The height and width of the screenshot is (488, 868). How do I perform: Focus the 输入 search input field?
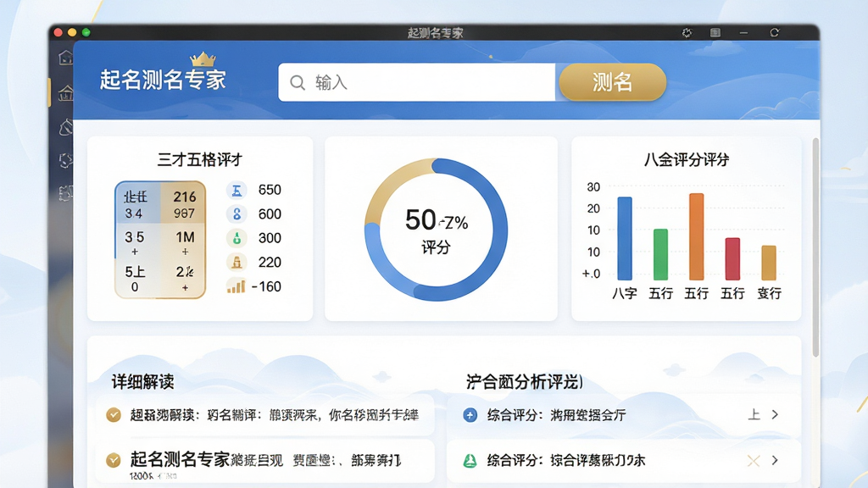[x=417, y=82]
